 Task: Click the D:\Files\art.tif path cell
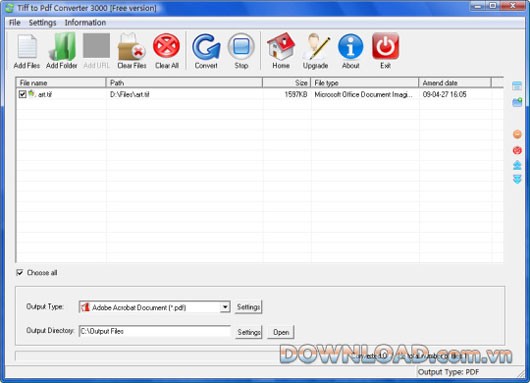130,94
